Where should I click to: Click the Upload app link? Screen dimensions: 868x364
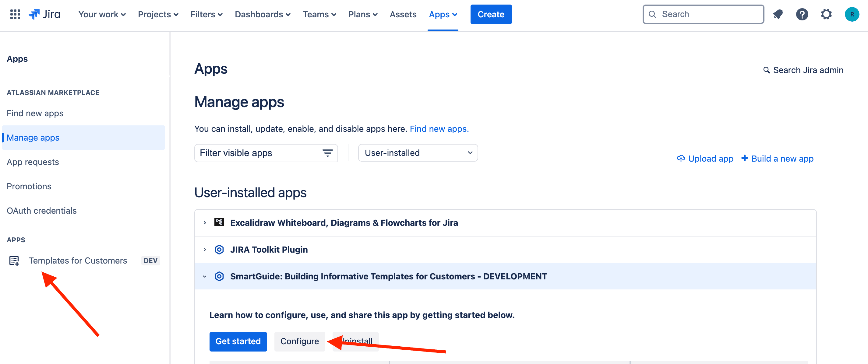711,158
